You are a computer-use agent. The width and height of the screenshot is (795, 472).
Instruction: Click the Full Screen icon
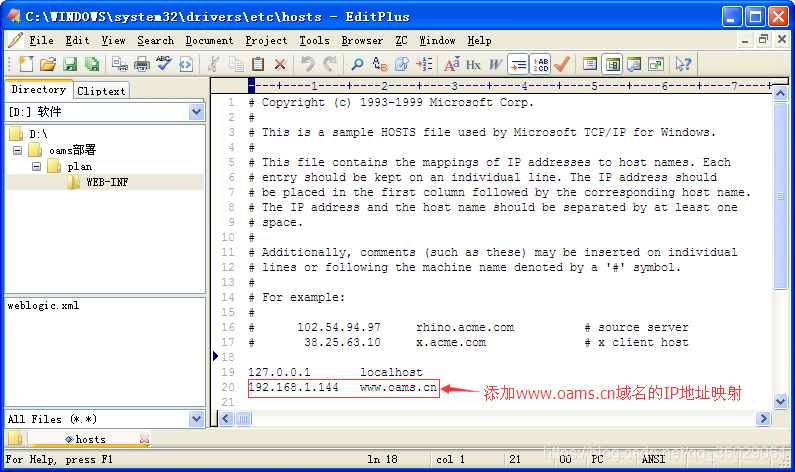[656, 64]
